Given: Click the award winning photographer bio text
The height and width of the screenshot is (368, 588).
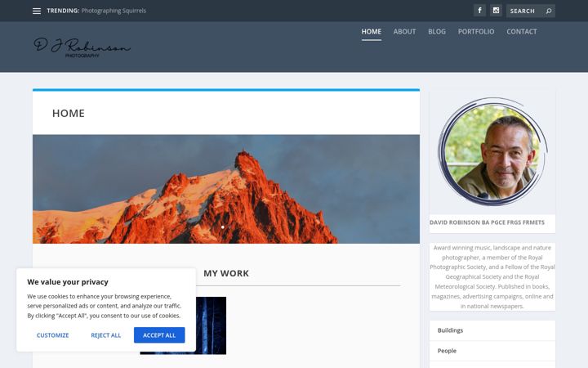Looking at the screenshot, I should 492,276.
